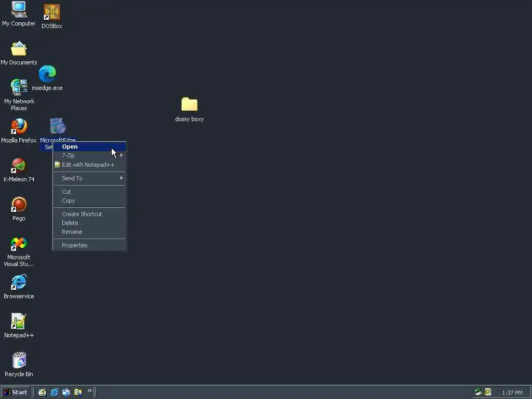
Task: Click the yellow tray icon beside the clock
Action: point(488,392)
